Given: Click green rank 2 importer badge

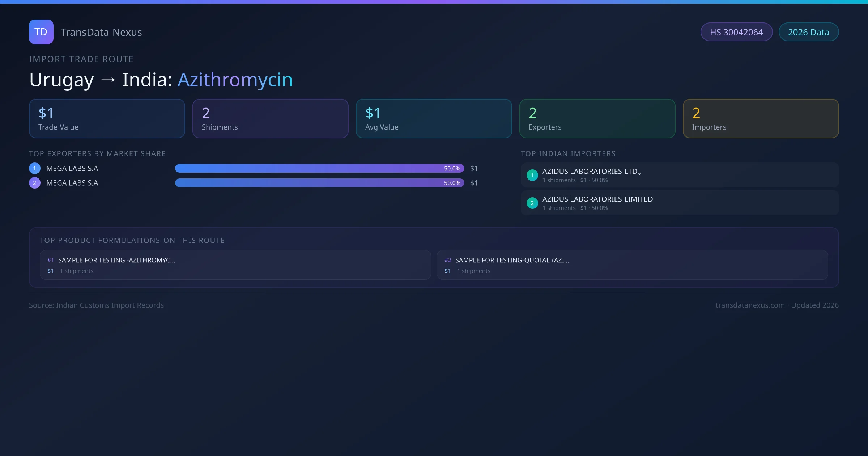Looking at the screenshot, I should click(532, 203).
